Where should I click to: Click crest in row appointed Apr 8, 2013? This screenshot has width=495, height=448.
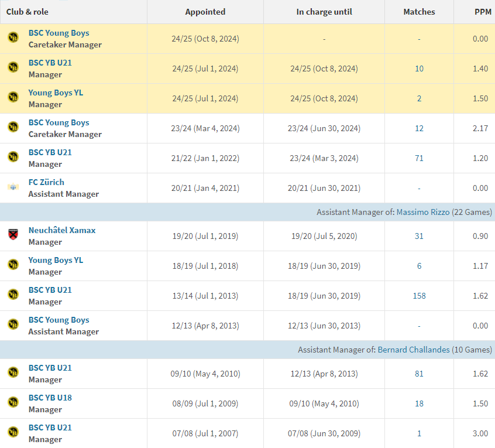13,325
